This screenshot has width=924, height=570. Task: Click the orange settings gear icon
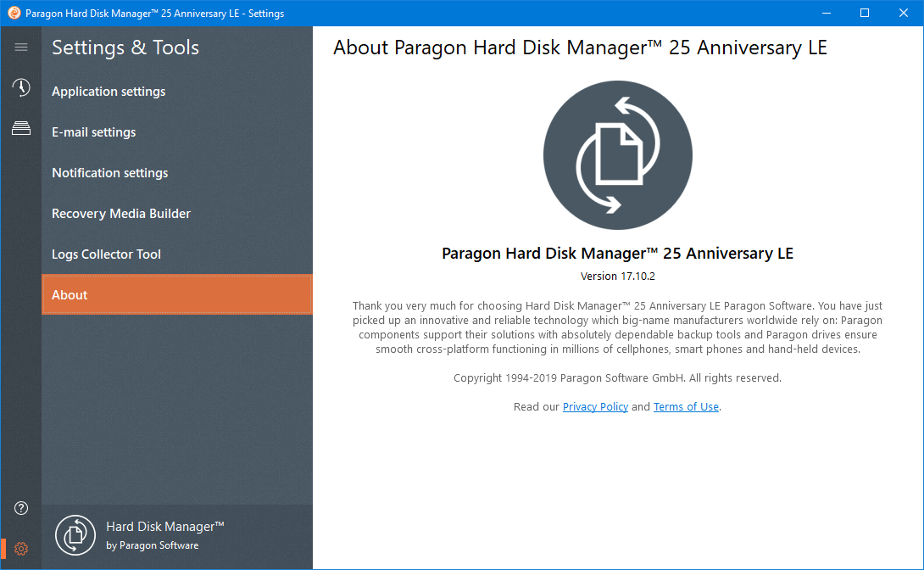coord(21,549)
